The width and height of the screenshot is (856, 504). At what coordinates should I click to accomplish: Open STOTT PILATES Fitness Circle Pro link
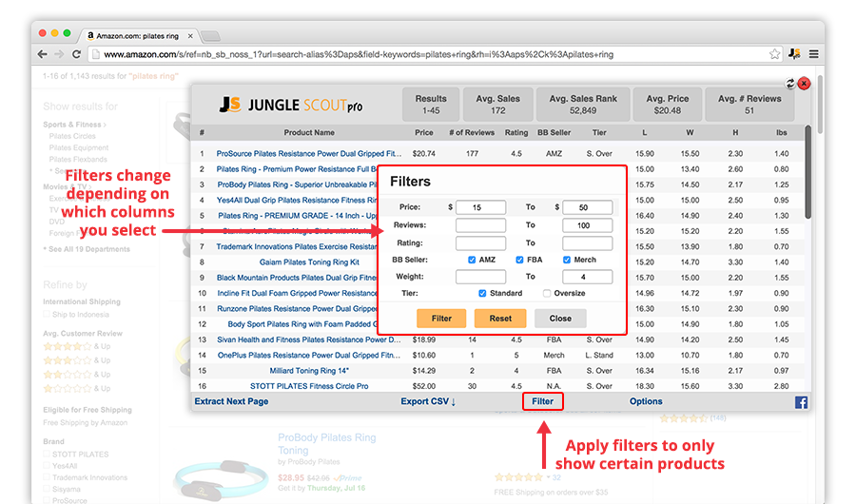(x=309, y=386)
